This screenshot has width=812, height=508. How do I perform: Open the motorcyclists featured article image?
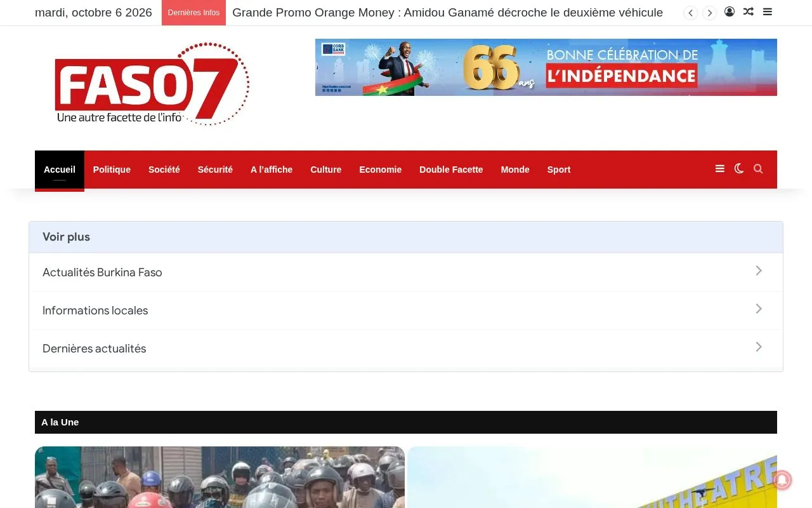pos(219,477)
